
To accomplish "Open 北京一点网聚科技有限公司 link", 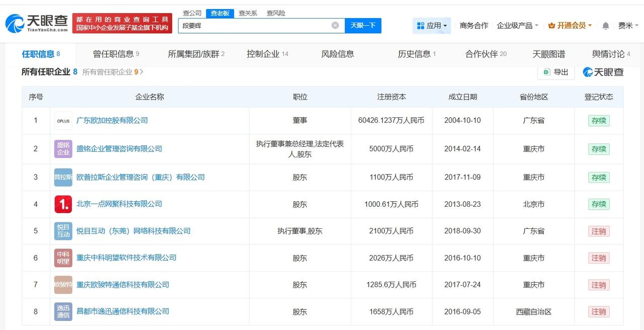I will coord(119,204).
